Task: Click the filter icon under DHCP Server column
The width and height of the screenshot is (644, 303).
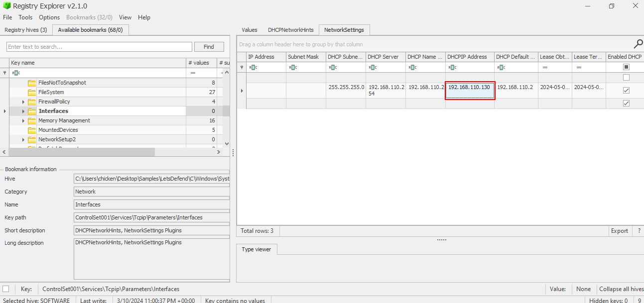Action: coord(372,67)
